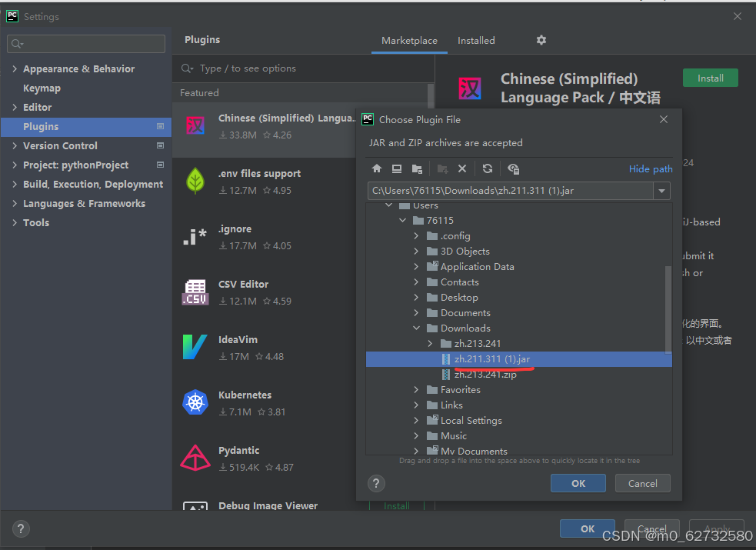This screenshot has width=756, height=550.
Task: Click the zh.213.241.zip archive file icon
Action: pos(446,375)
